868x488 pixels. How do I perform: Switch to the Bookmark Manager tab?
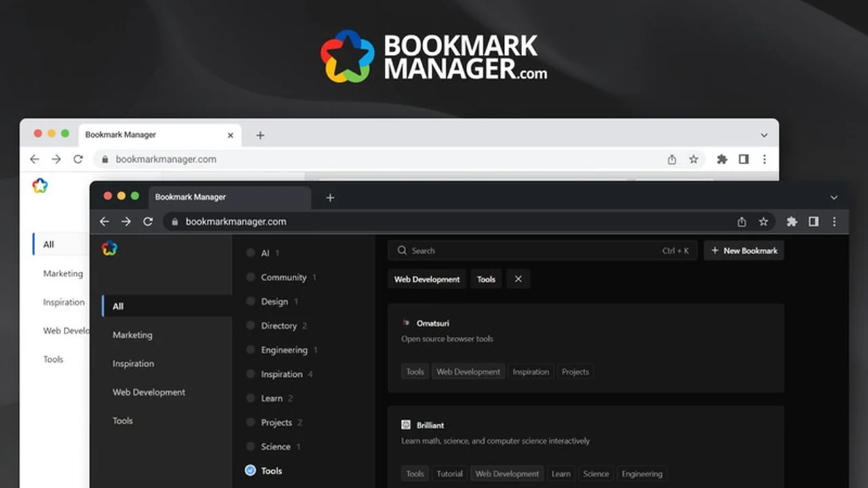tap(191, 197)
